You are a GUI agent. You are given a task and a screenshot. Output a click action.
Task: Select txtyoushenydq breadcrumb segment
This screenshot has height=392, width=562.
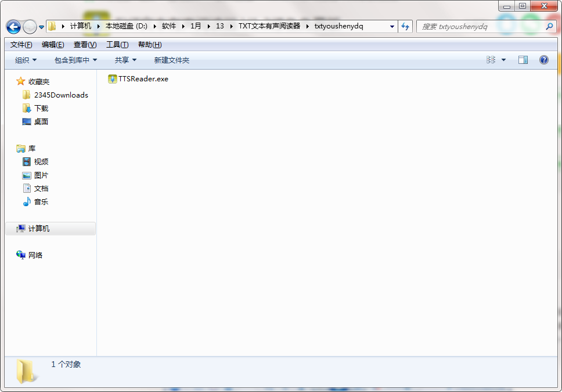[x=338, y=26]
